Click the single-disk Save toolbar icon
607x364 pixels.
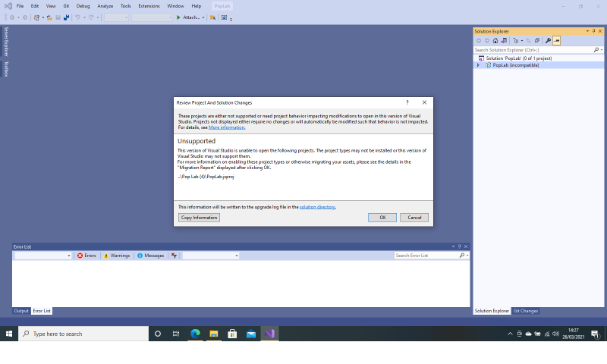point(58,17)
